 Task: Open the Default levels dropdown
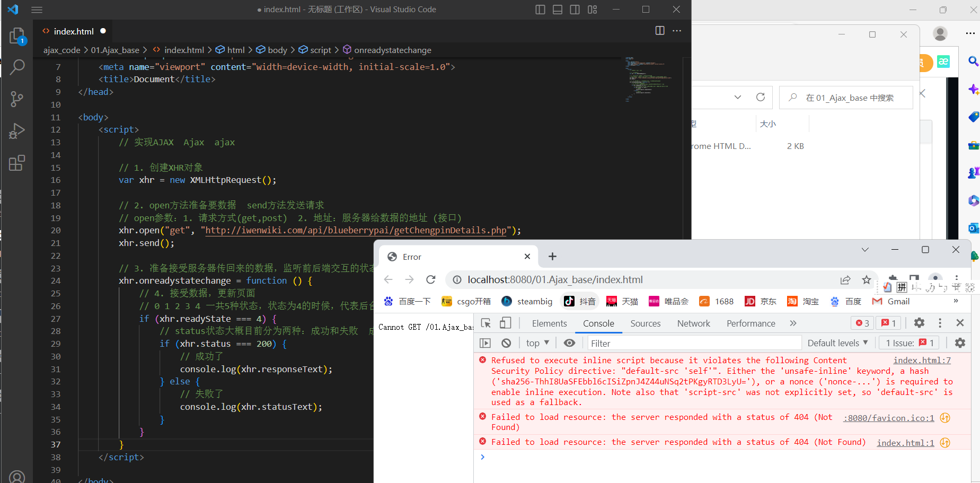pos(837,343)
